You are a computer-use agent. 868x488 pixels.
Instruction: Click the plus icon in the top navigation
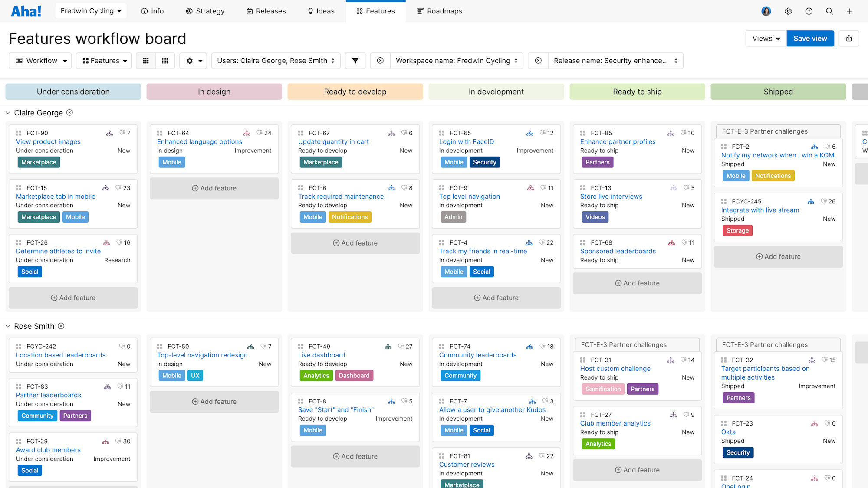(x=850, y=11)
